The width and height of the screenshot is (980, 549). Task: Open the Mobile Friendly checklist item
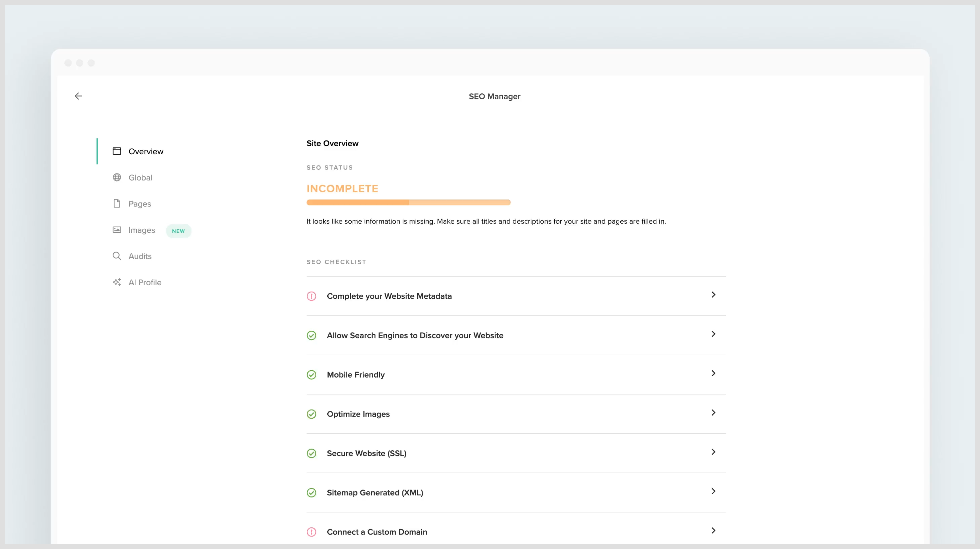pyautogui.click(x=516, y=375)
